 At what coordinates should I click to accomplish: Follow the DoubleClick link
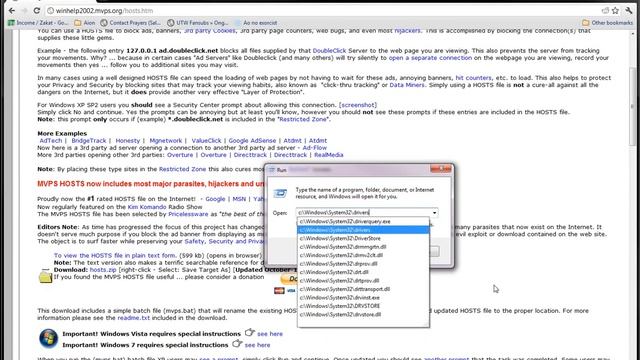[329, 51]
